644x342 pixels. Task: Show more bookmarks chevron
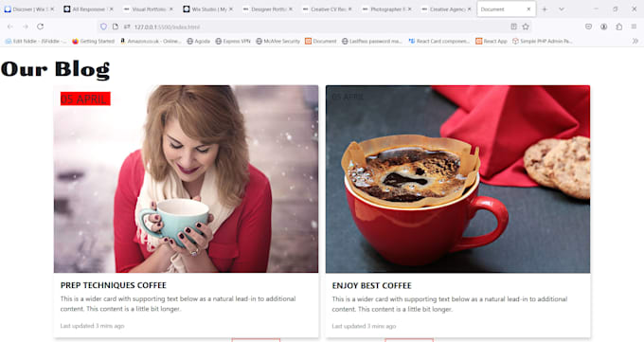point(635,41)
